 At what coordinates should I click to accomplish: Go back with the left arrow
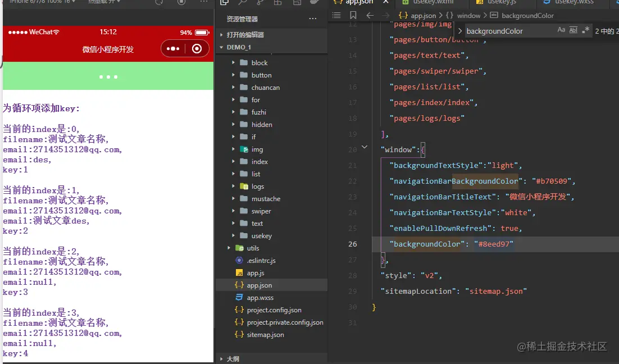pyautogui.click(x=370, y=15)
